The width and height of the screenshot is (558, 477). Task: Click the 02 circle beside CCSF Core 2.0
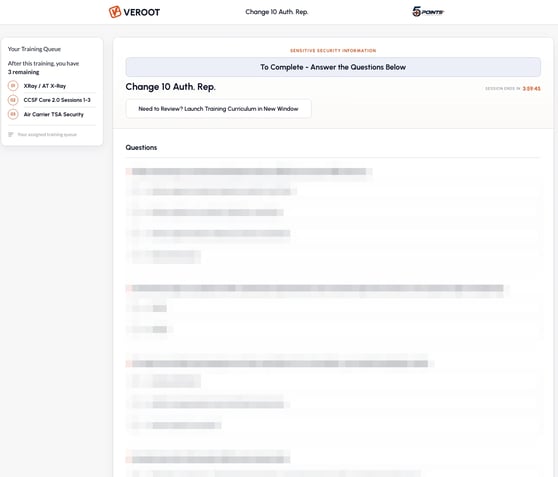click(x=13, y=100)
